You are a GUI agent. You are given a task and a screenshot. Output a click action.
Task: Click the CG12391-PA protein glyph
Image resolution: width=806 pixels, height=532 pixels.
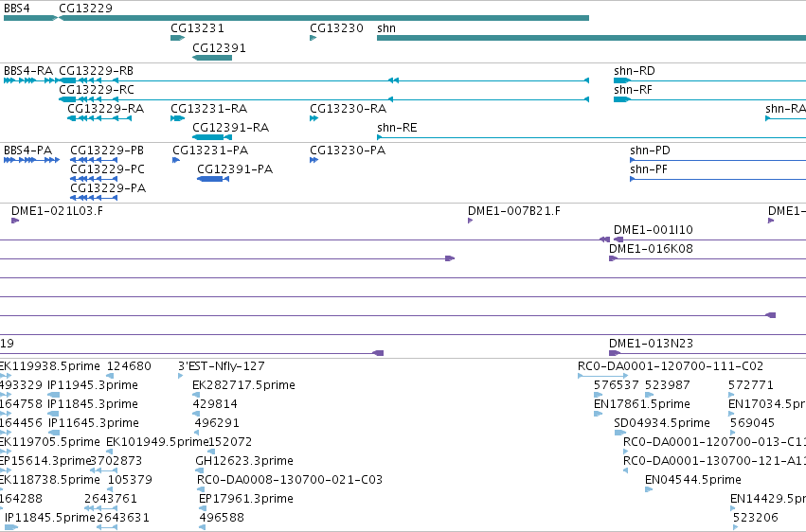pyautogui.click(x=213, y=179)
